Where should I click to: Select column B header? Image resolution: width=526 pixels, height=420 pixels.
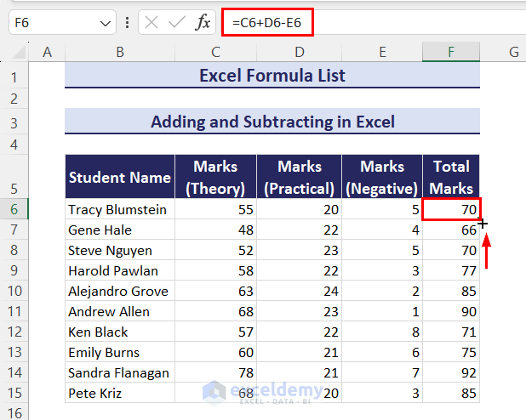coord(120,52)
